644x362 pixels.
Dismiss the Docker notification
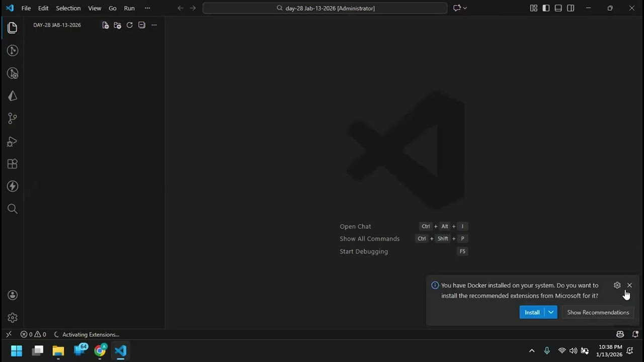[629, 285]
